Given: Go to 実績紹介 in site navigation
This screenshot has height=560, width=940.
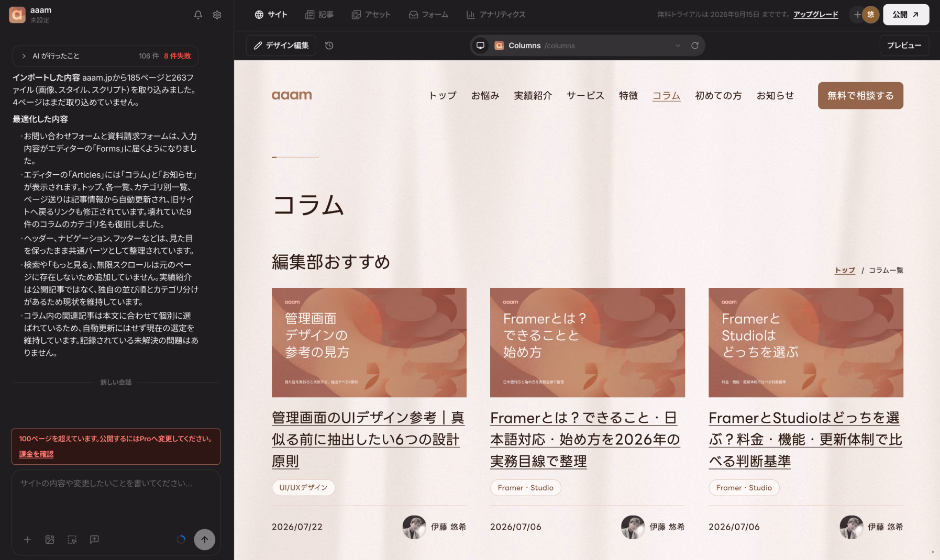Looking at the screenshot, I should (x=533, y=95).
